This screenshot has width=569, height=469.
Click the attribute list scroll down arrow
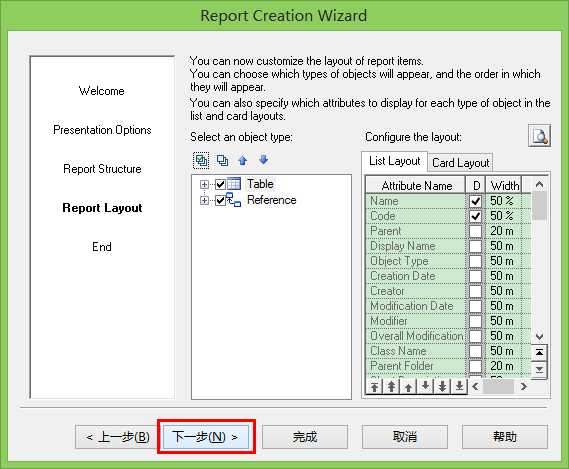(539, 337)
